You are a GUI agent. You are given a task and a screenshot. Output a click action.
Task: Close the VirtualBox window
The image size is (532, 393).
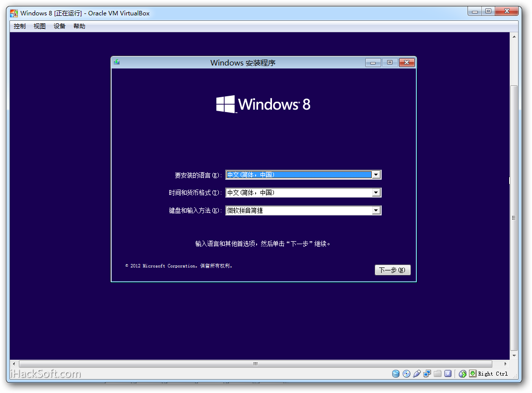click(507, 11)
